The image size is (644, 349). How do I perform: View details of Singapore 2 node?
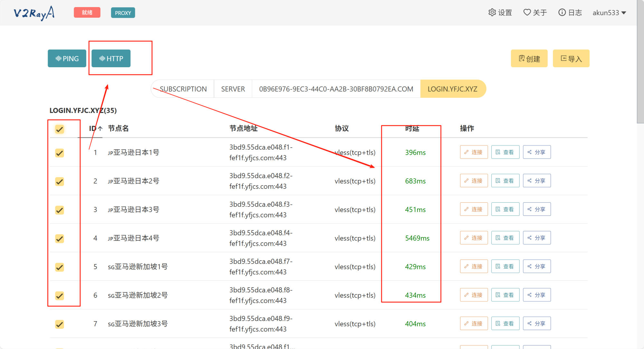point(505,295)
